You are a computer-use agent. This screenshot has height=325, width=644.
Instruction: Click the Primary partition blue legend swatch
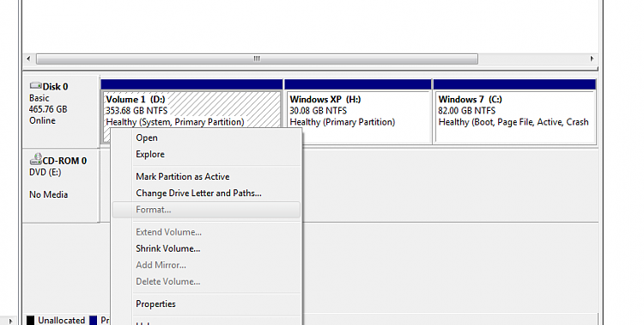click(x=94, y=320)
